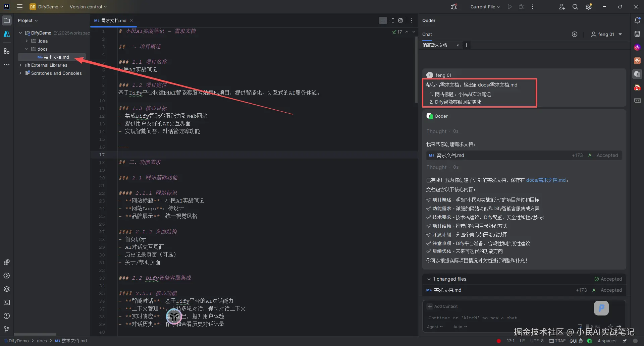Click the Search Everywhere magnifier icon
The width and height of the screenshot is (644, 346).
[575, 7]
